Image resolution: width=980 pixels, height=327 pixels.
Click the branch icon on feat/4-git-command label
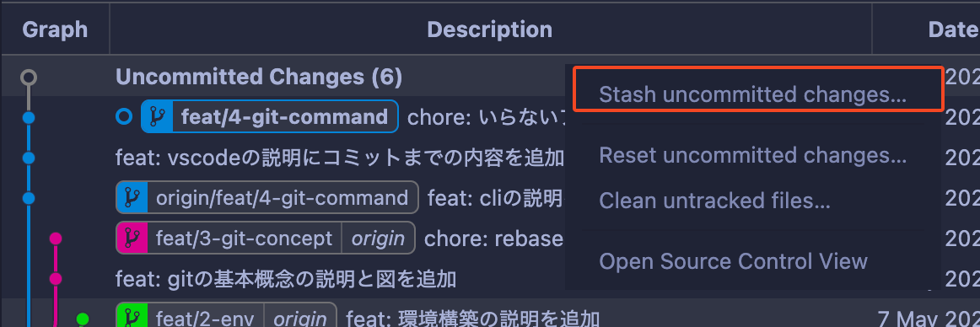157,116
